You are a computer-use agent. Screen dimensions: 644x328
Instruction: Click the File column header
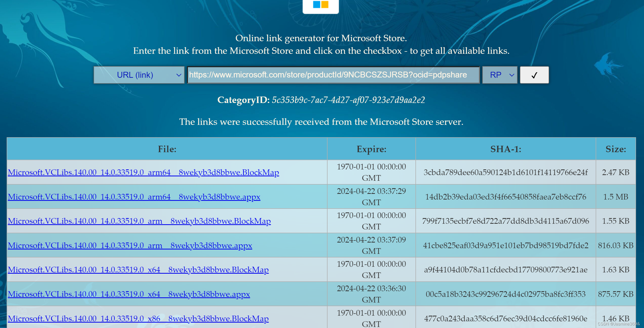click(x=167, y=149)
